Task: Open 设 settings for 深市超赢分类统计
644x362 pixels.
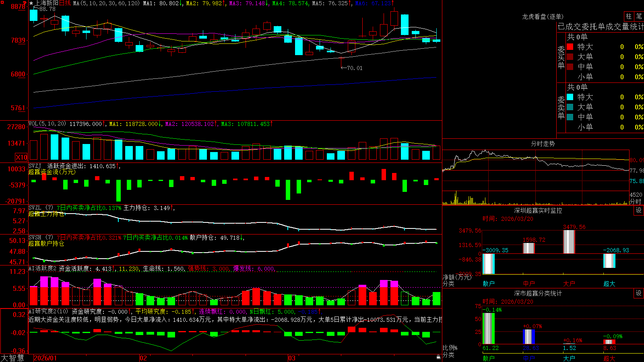Action: (639, 293)
